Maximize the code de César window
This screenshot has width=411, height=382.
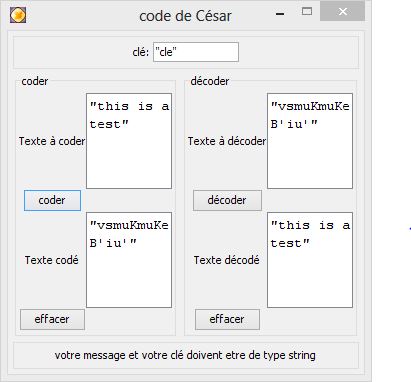coord(307,12)
